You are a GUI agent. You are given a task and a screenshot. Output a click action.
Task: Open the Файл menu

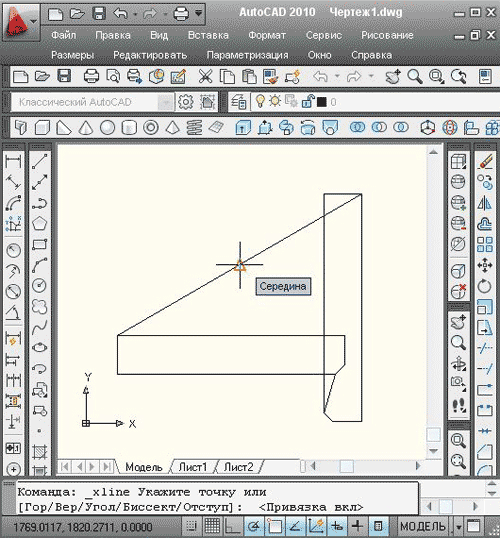pos(63,35)
